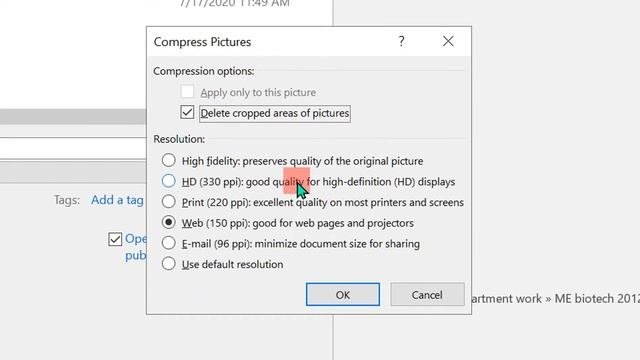Click the Web good for web pages text

point(333,223)
